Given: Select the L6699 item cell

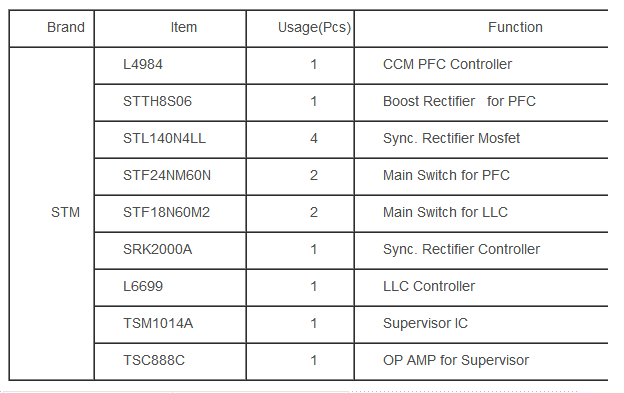Looking at the screenshot, I should pos(170,288).
